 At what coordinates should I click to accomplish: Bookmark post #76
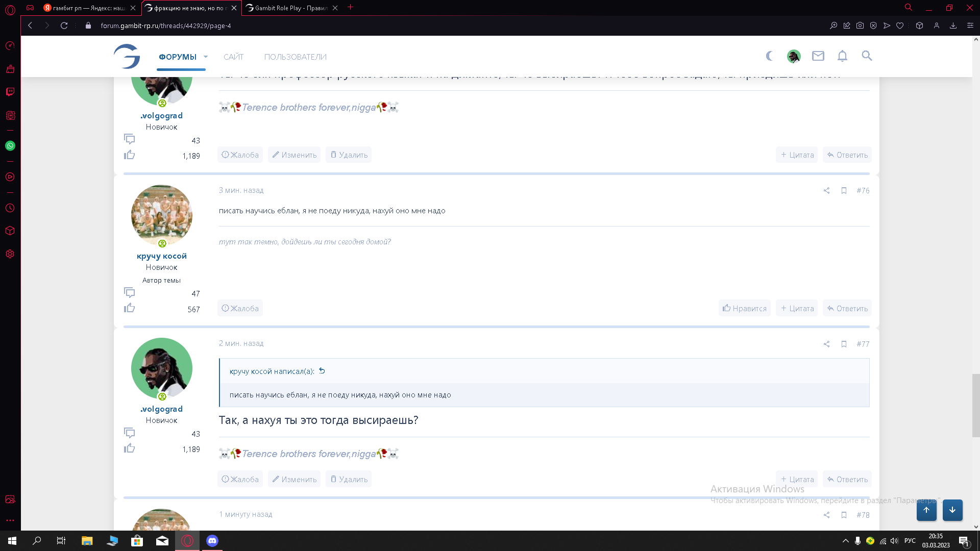[844, 191]
